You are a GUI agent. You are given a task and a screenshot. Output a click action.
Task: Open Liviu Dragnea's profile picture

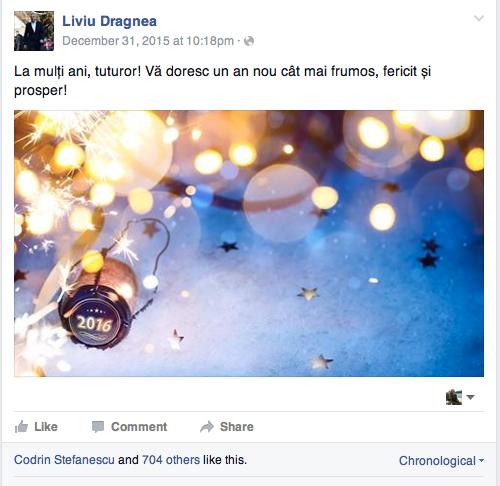click(x=34, y=31)
